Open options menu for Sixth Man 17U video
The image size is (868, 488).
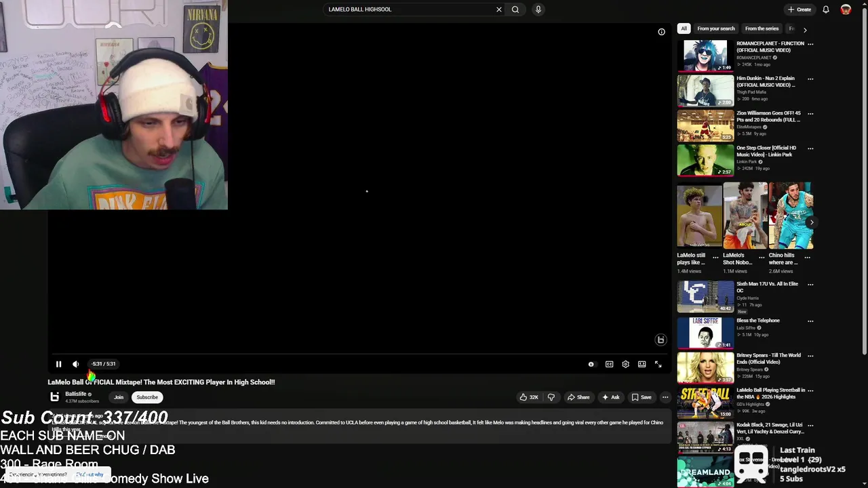pos(810,285)
